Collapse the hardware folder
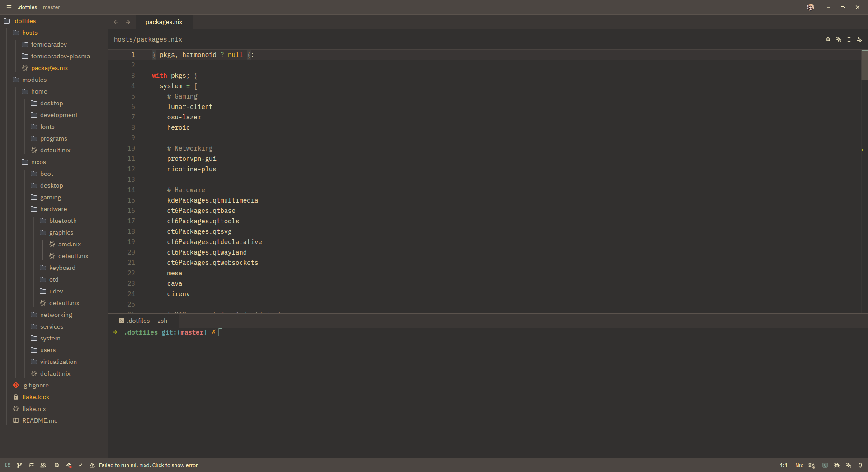 (53, 209)
